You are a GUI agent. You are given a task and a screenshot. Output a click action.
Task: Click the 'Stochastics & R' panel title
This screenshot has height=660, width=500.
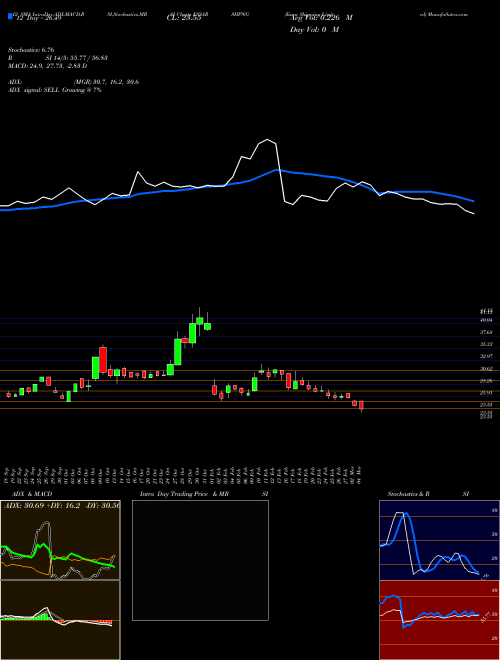409,494
